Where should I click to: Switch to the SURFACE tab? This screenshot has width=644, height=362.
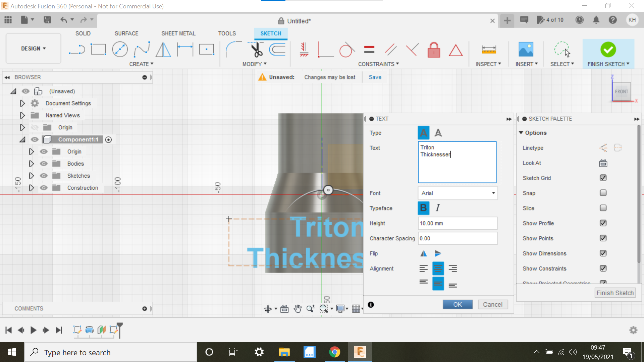126,34
